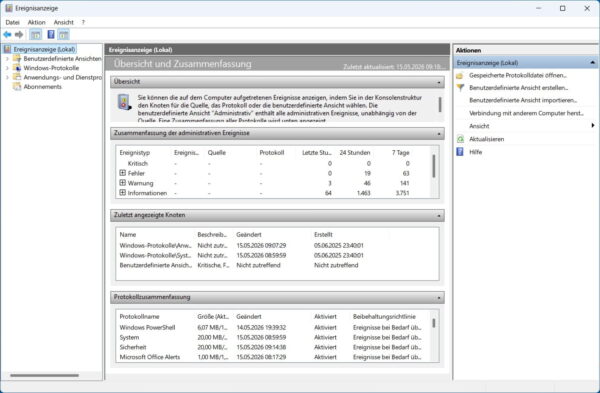
Task: Select Abonnements in the tree
Action: pyautogui.click(x=42, y=86)
